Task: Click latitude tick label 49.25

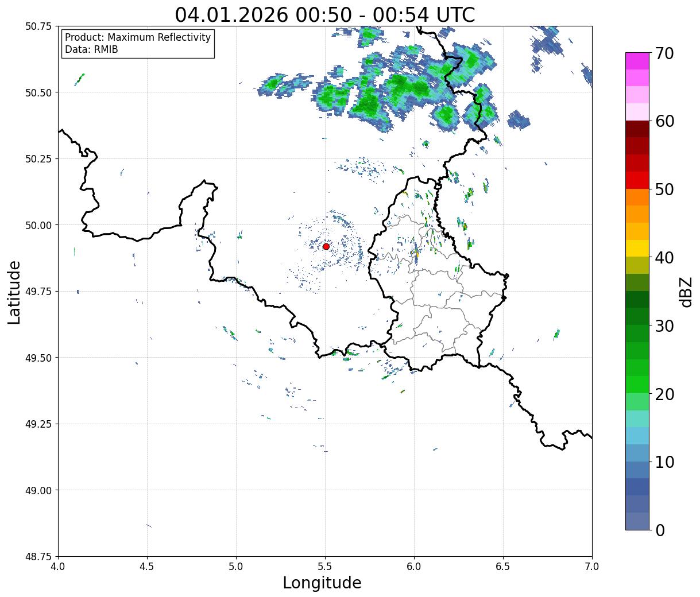Action: point(38,424)
